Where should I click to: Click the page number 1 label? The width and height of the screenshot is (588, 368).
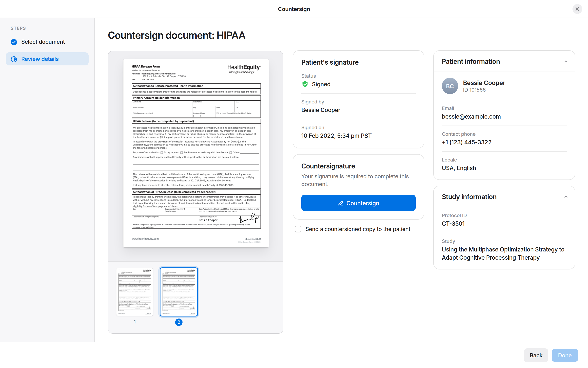click(x=135, y=322)
